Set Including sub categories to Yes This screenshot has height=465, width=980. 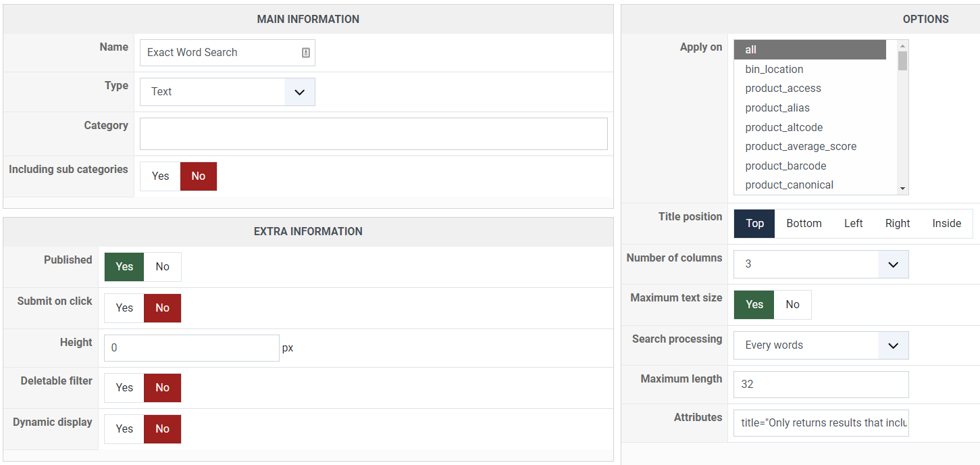click(x=160, y=176)
